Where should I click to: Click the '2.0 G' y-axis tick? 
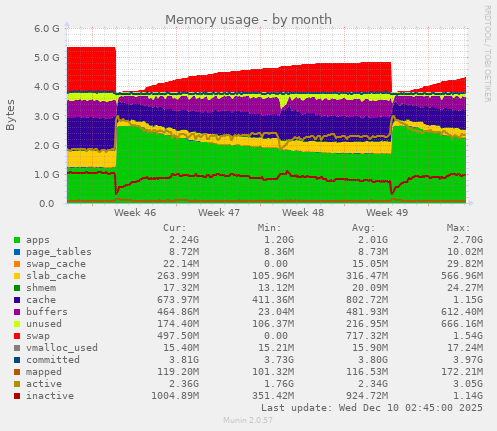pos(47,145)
